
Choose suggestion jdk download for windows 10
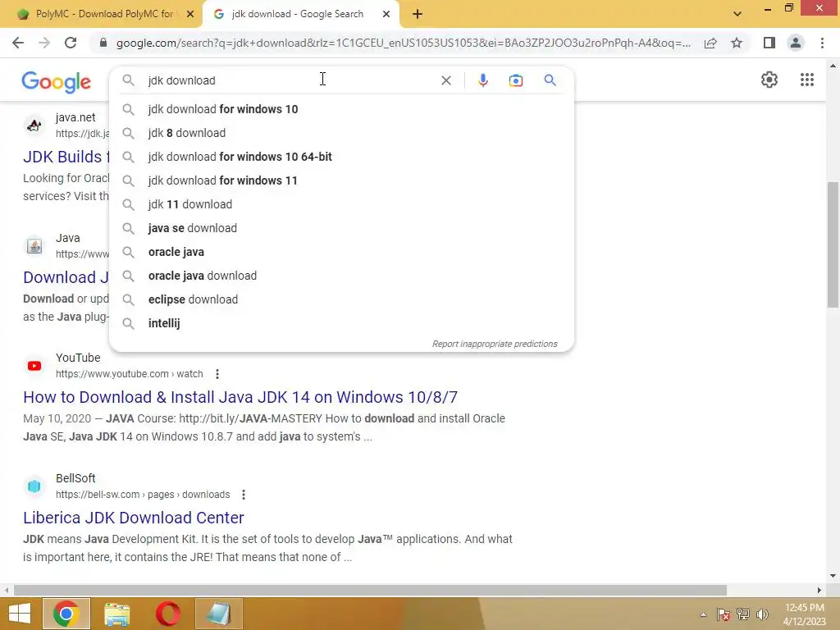341,109
